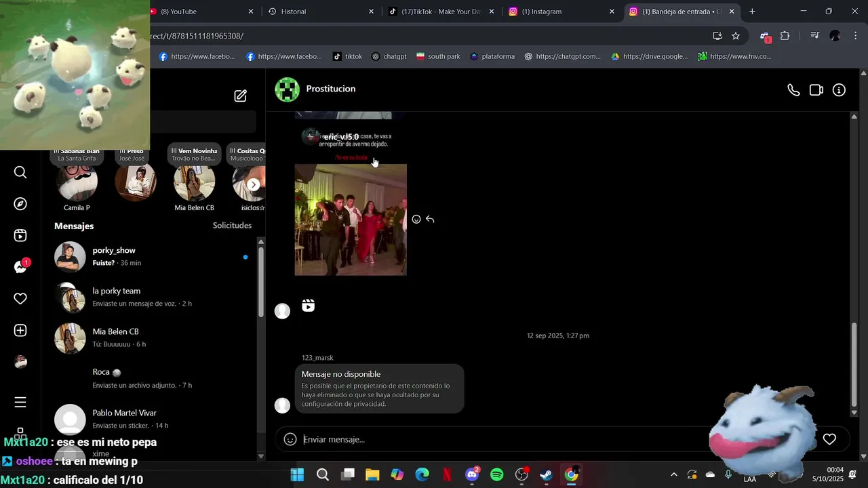The height and width of the screenshot is (488, 868).
Task: Open Pablo Martel Vivar conversation
Action: coord(153,420)
